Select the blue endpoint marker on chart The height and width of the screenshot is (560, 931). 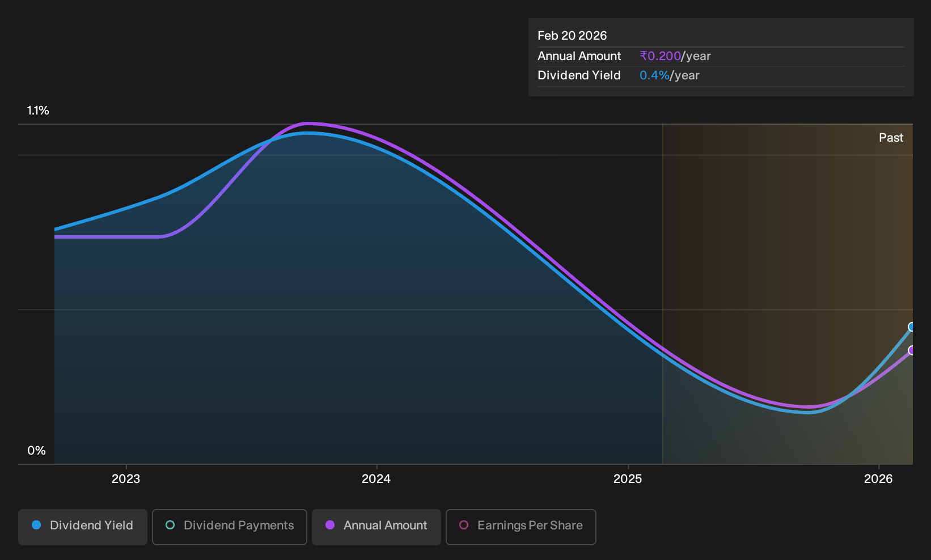(912, 327)
